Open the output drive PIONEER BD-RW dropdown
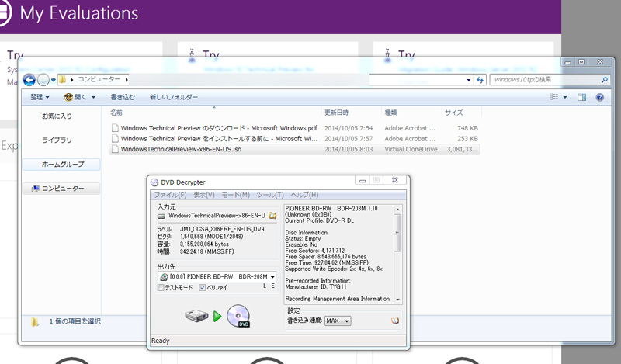Screen dimensions: 621x364 click(x=272, y=277)
